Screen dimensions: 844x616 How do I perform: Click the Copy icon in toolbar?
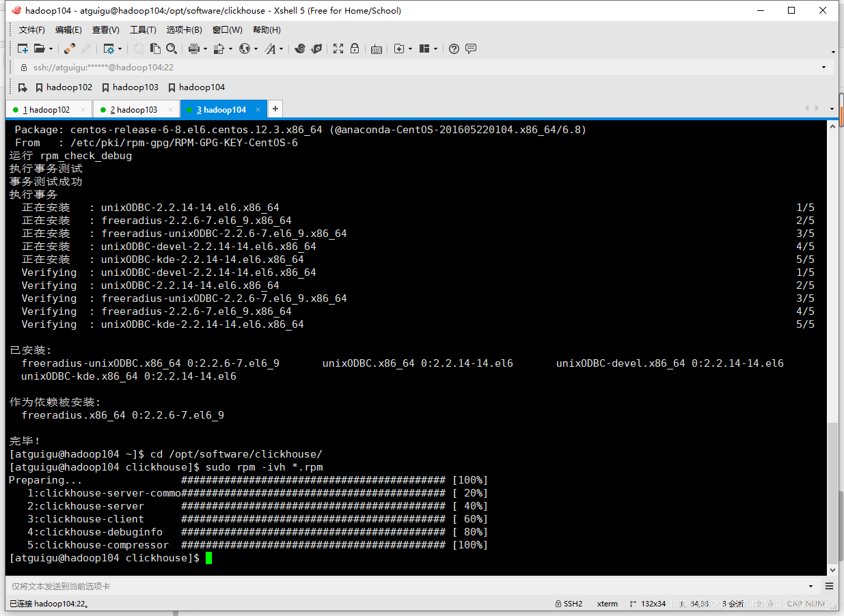139,48
